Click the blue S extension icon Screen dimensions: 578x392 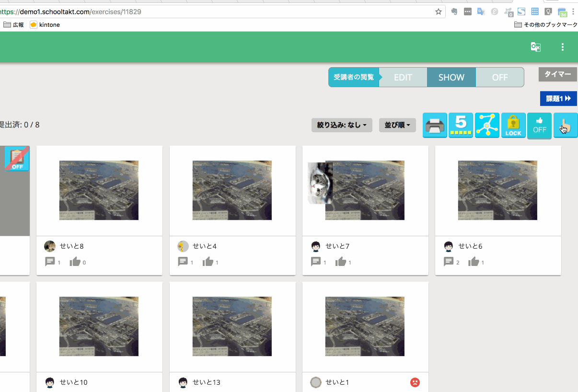point(521,12)
